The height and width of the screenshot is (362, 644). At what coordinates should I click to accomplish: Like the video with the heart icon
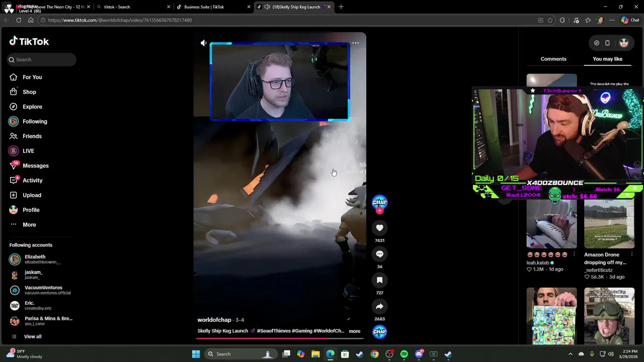(x=379, y=228)
